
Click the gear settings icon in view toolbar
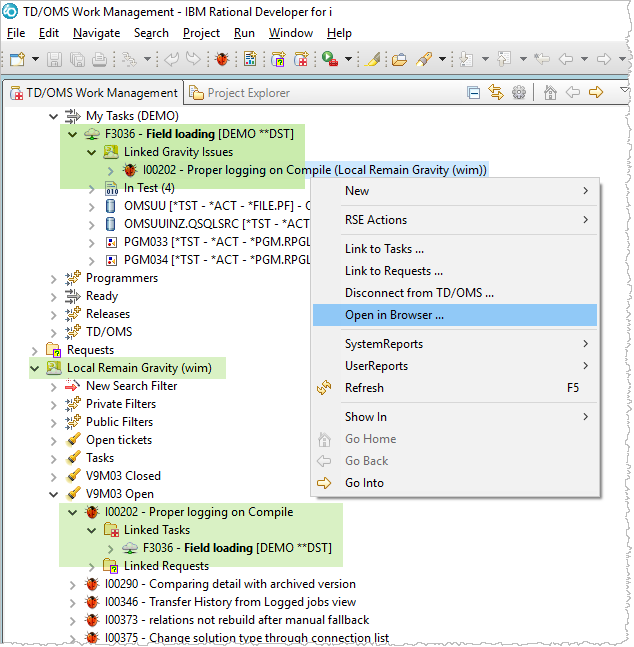[519, 93]
